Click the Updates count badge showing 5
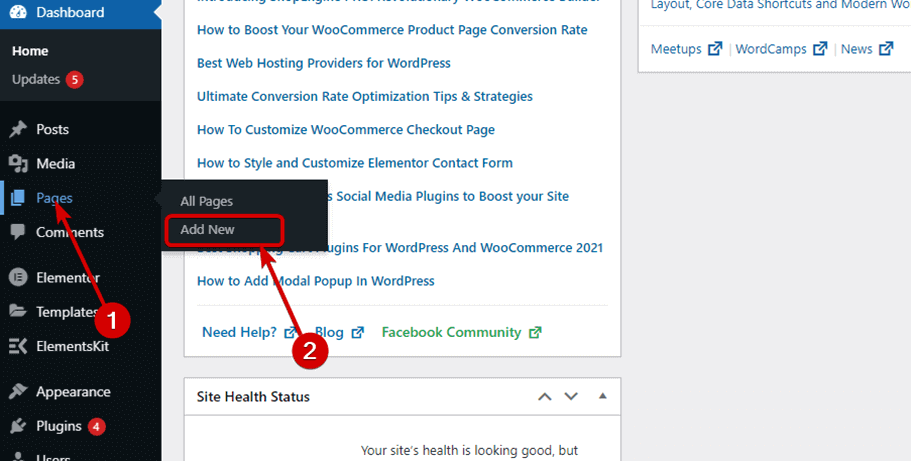 pyautogui.click(x=74, y=80)
